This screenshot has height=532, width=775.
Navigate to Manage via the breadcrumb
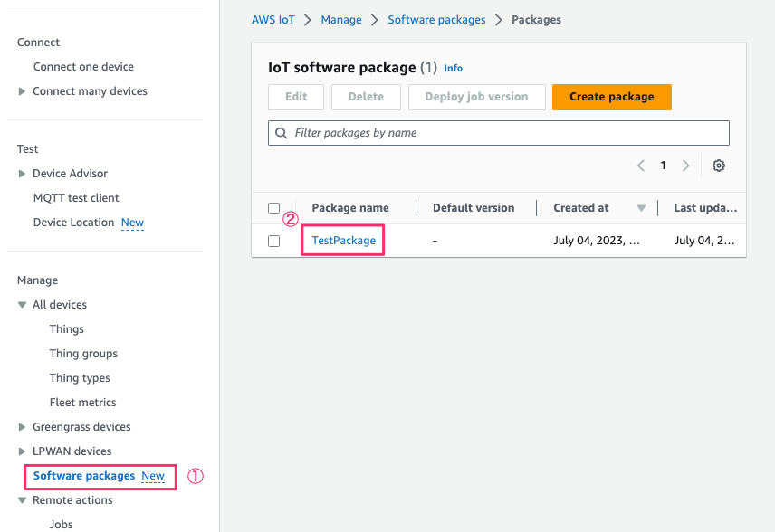point(341,19)
